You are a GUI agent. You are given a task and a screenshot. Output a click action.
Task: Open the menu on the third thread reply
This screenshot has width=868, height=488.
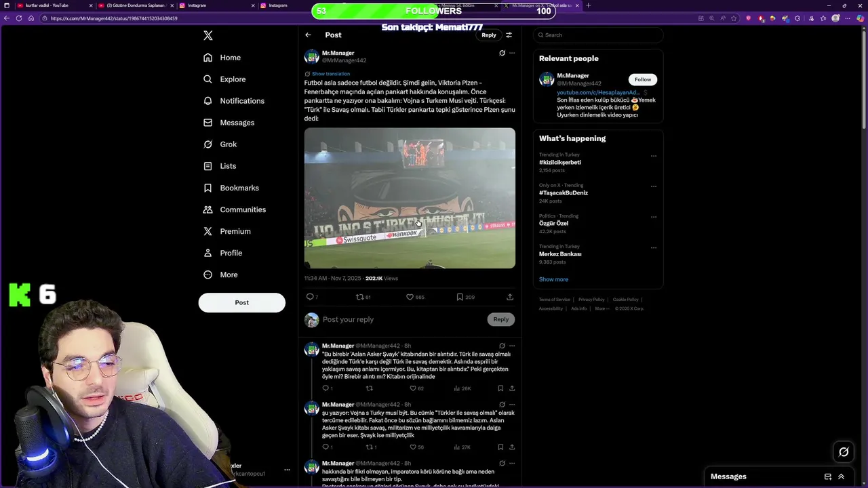coord(512,464)
